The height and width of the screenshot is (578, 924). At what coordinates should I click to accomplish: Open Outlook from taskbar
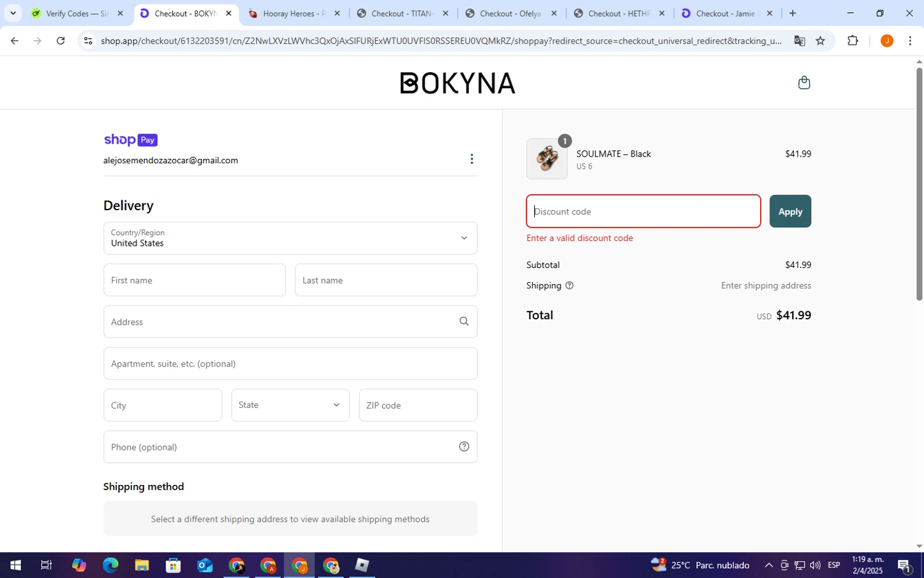(205, 565)
